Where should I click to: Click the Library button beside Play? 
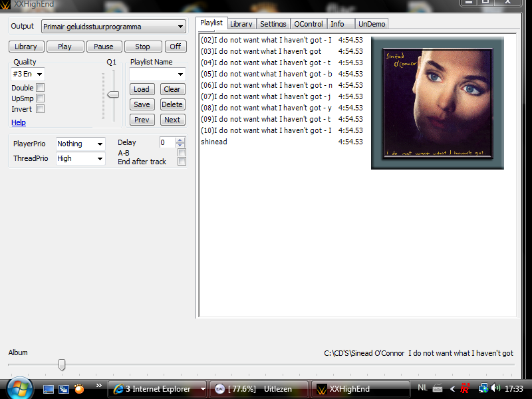click(x=26, y=47)
